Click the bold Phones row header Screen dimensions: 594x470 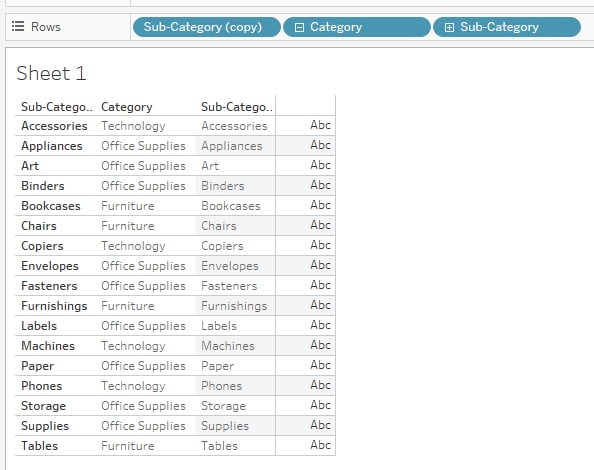coord(41,386)
